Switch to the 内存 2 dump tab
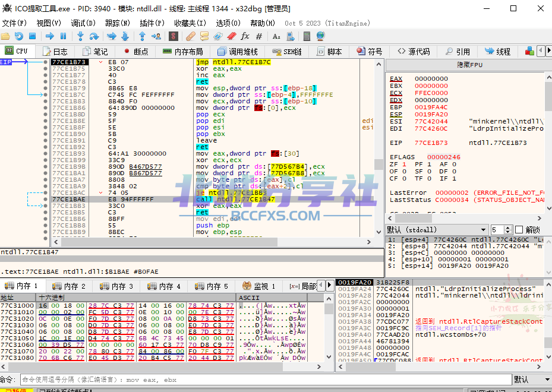552x392 pixels. coord(69,286)
